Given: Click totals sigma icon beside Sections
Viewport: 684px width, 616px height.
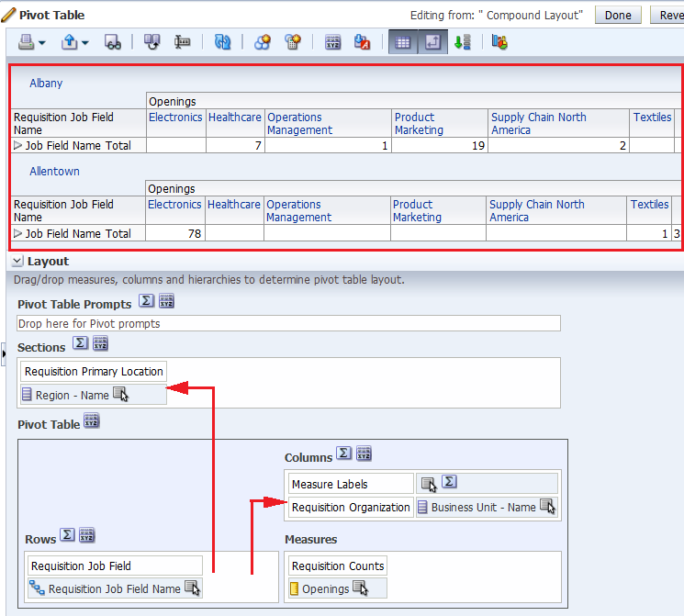Looking at the screenshot, I should pos(80,343).
